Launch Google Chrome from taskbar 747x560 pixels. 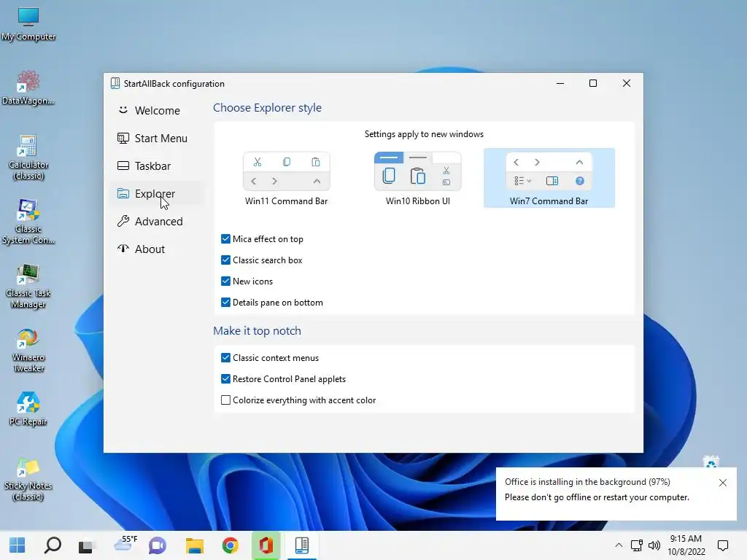pyautogui.click(x=230, y=545)
